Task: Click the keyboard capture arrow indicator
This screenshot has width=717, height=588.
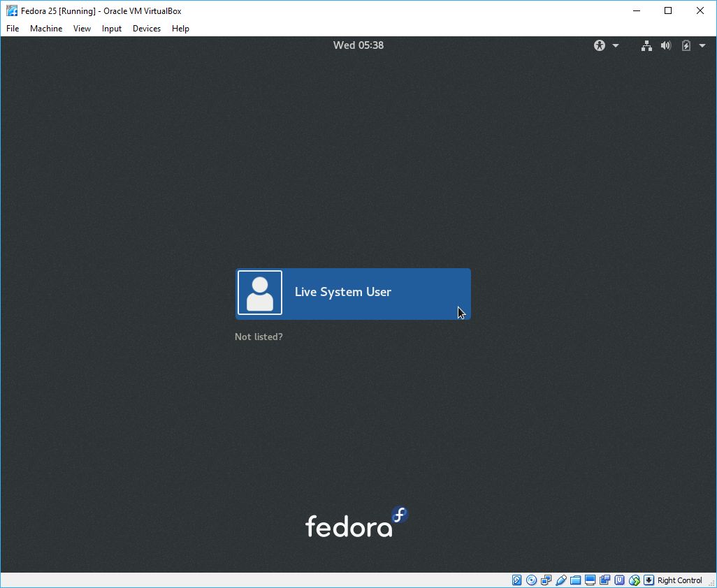Action: (x=649, y=580)
